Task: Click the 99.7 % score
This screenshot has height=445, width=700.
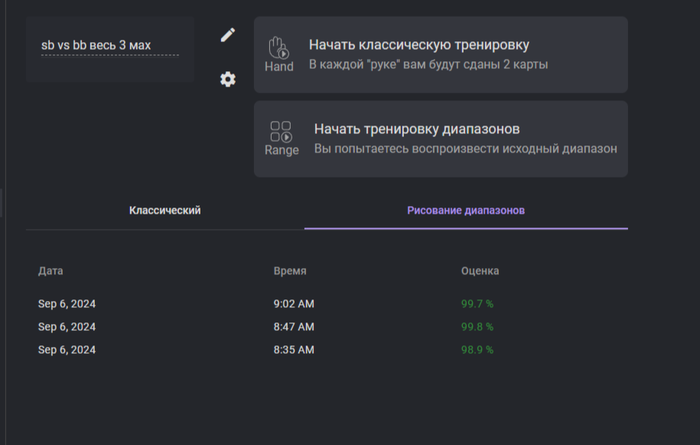Action: (x=477, y=304)
